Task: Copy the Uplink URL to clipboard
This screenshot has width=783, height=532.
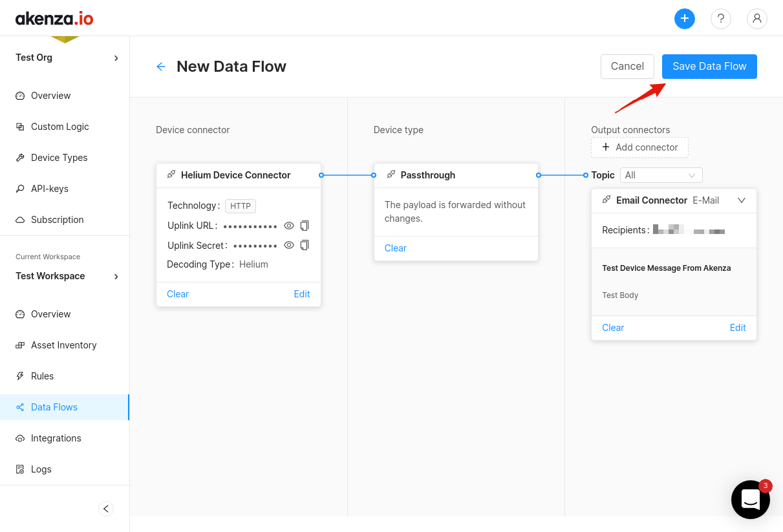Action: tap(305, 226)
